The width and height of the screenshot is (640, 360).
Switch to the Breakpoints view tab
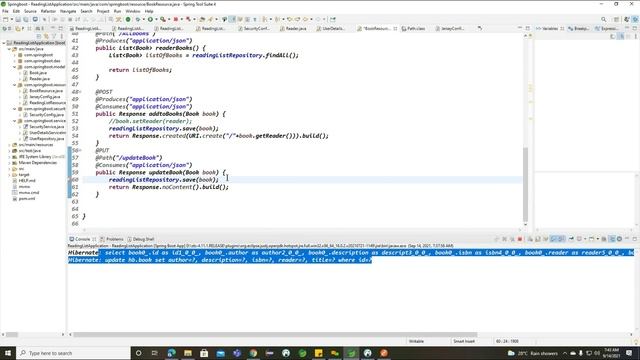pos(578,29)
